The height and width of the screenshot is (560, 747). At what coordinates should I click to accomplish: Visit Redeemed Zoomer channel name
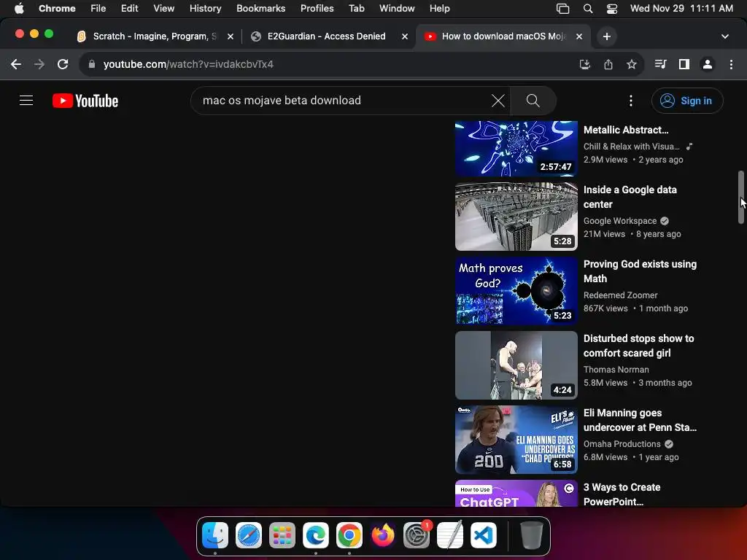pyautogui.click(x=620, y=295)
